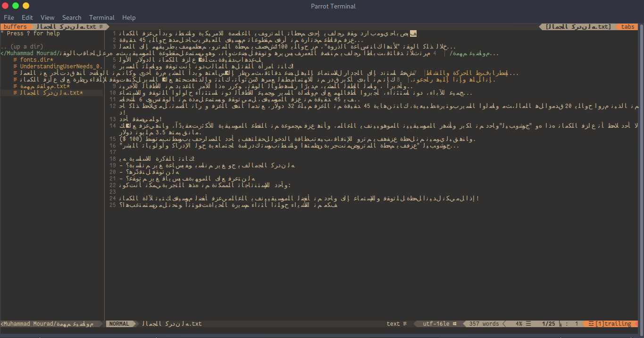
Task: Click the '1/25' line position indicator
Action: 549,324
